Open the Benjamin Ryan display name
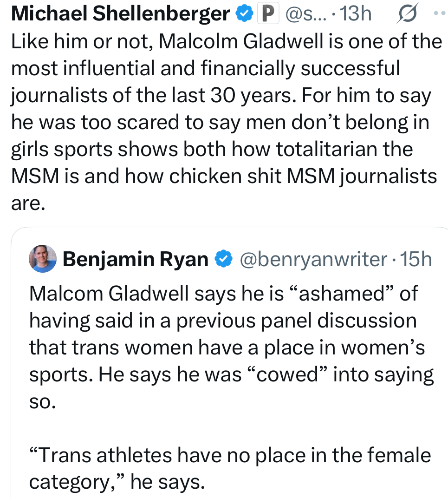448x498 pixels. [135, 259]
